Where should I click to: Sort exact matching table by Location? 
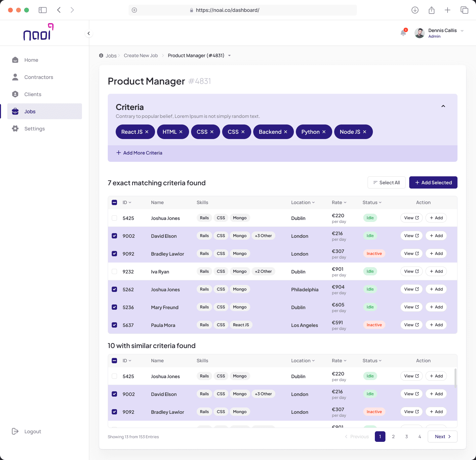coord(303,202)
